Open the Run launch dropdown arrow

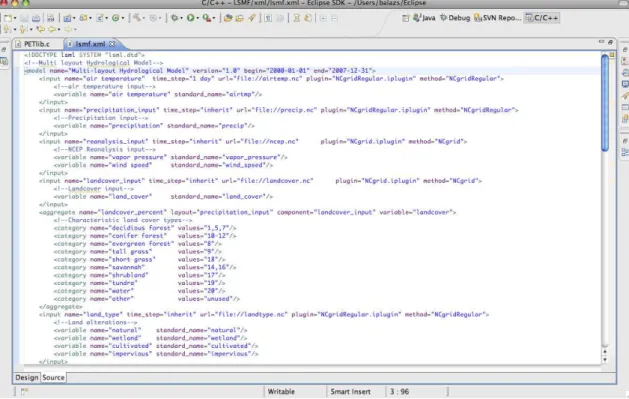pyautogui.click(x=198, y=18)
